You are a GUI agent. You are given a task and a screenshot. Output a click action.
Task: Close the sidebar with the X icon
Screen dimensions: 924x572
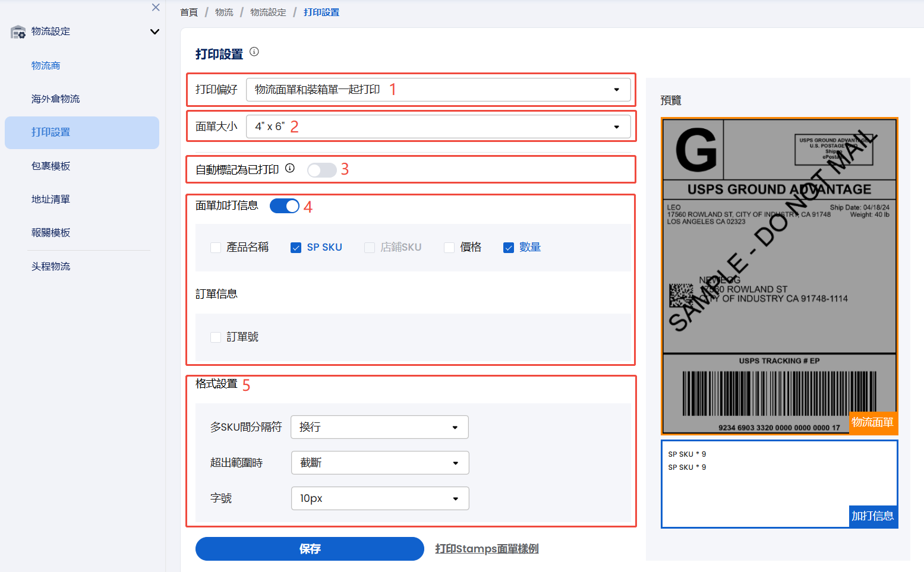coord(156,7)
